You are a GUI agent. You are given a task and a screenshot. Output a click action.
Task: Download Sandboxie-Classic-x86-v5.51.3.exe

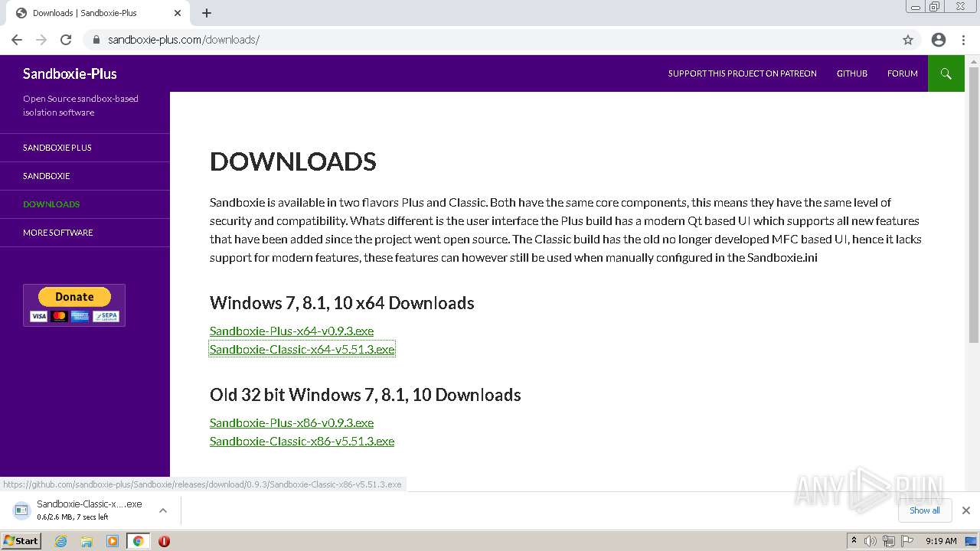point(302,441)
